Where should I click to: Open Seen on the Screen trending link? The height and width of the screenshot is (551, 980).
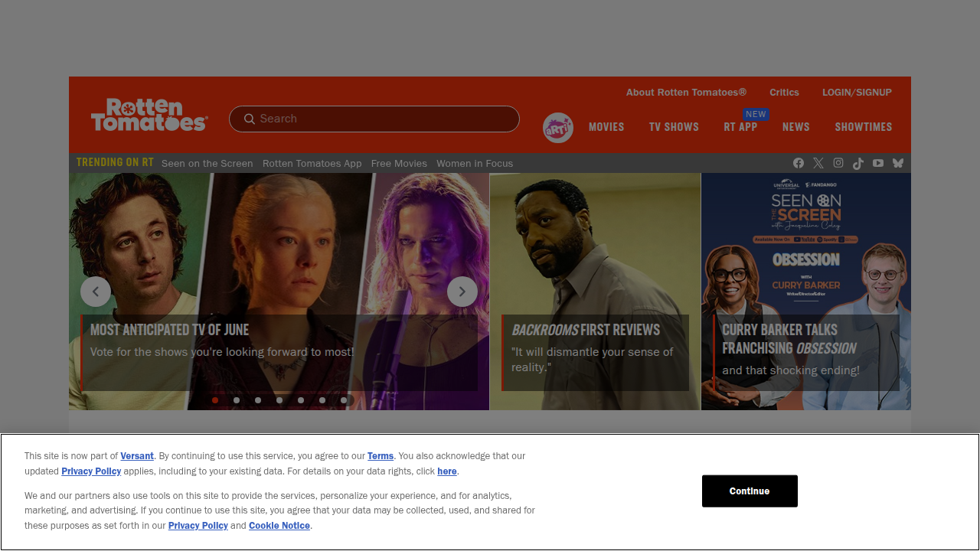(x=207, y=164)
